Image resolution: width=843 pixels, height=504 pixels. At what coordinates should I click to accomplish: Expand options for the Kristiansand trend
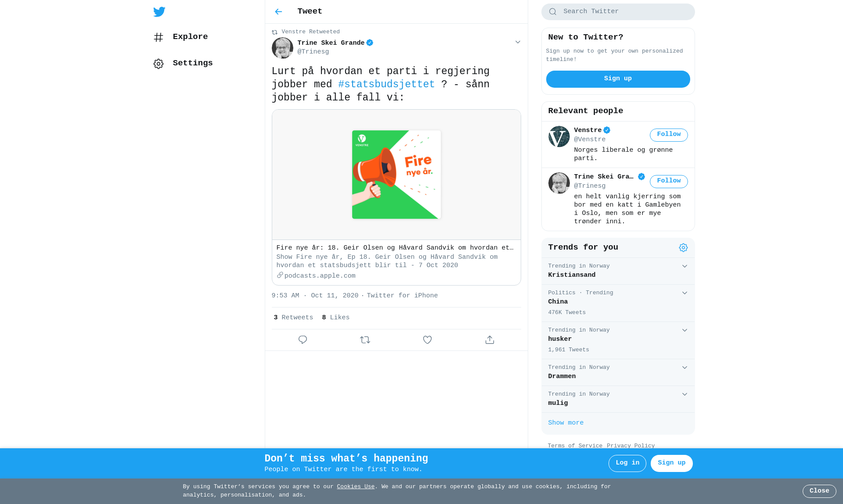click(684, 266)
